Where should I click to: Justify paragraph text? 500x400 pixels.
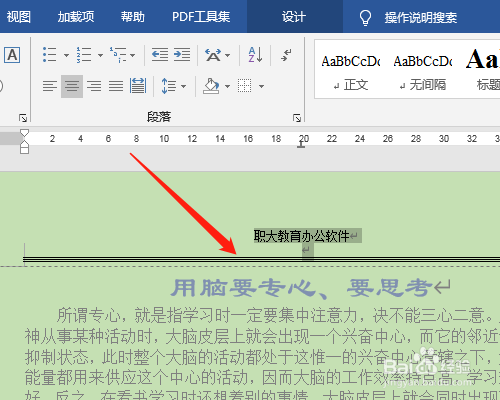click(x=116, y=86)
